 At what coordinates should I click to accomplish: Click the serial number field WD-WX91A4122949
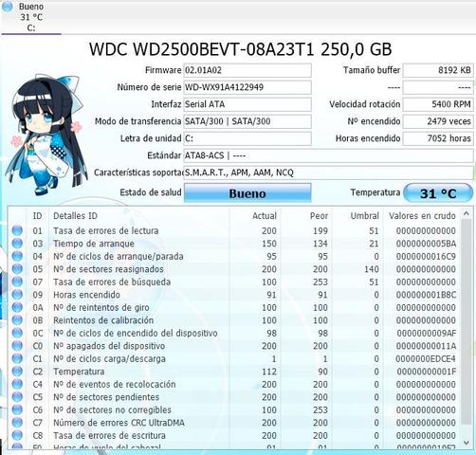[x=247, y=87]
